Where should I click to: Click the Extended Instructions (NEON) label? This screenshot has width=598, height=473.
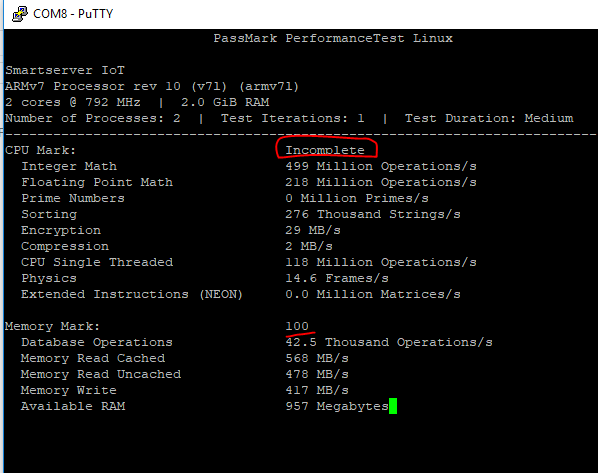132,294
